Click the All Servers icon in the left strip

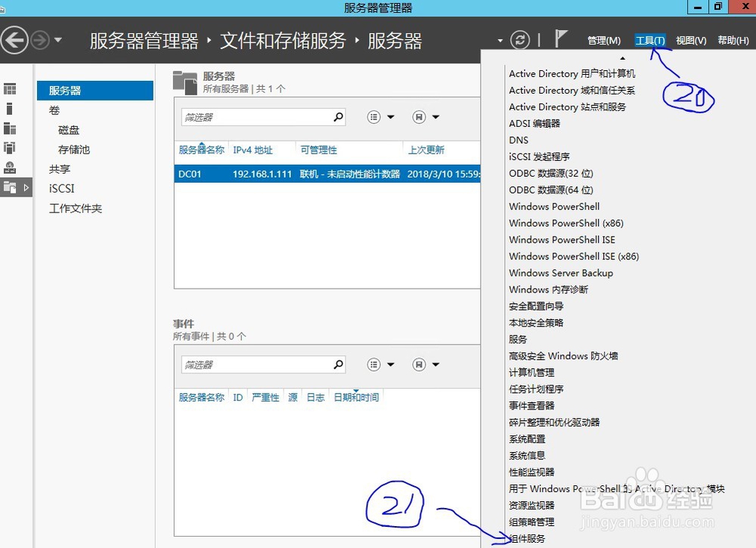11,128
